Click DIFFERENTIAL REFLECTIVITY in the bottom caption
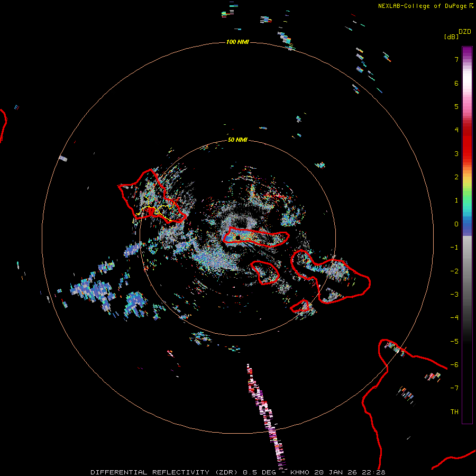This screenshot has width=476, height=476. click(150, 472)
